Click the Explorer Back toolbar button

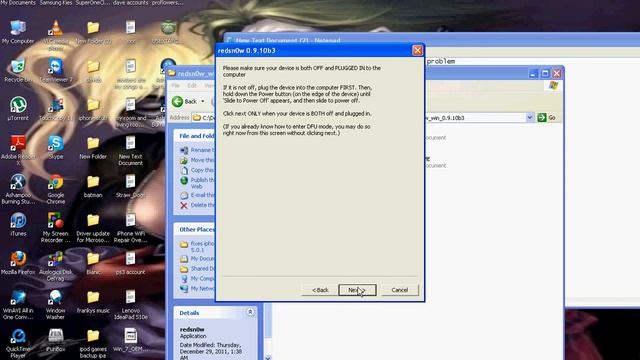(184, 101)
